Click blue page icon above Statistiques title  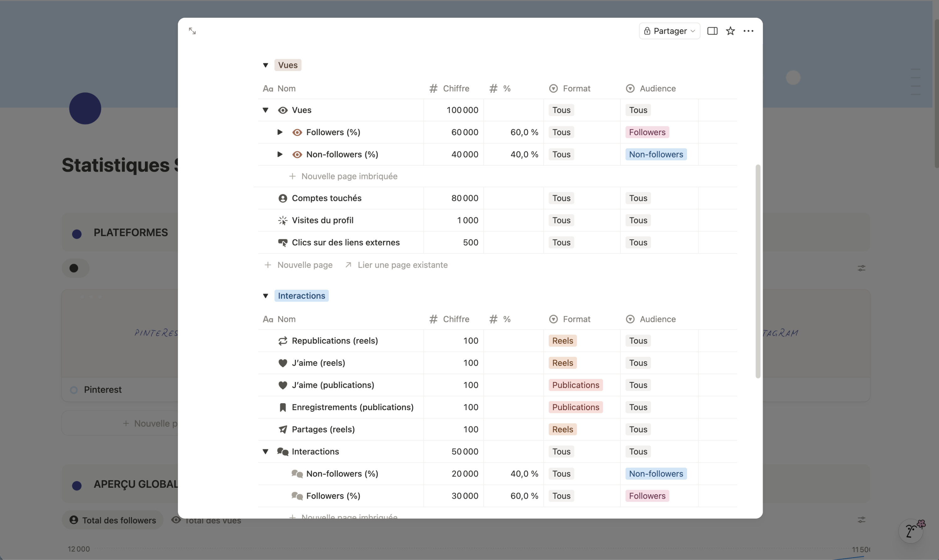click(x=85, y=109)
